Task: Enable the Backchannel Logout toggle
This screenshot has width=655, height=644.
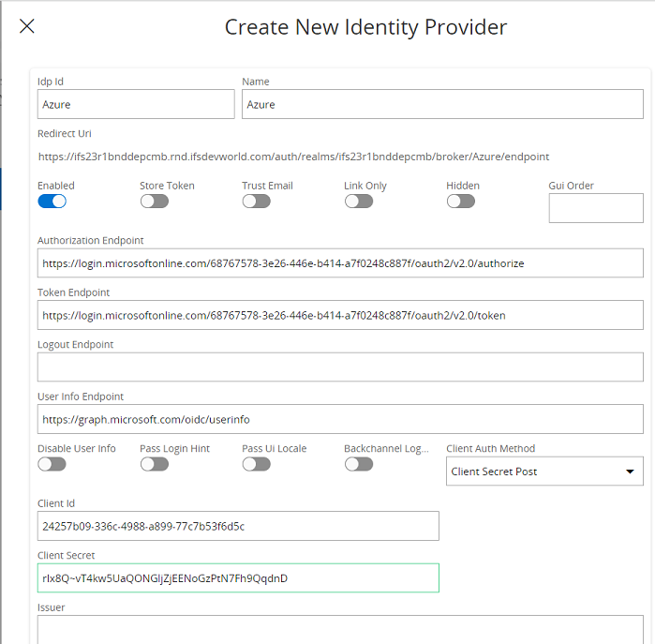Action: tap(359, 464)
